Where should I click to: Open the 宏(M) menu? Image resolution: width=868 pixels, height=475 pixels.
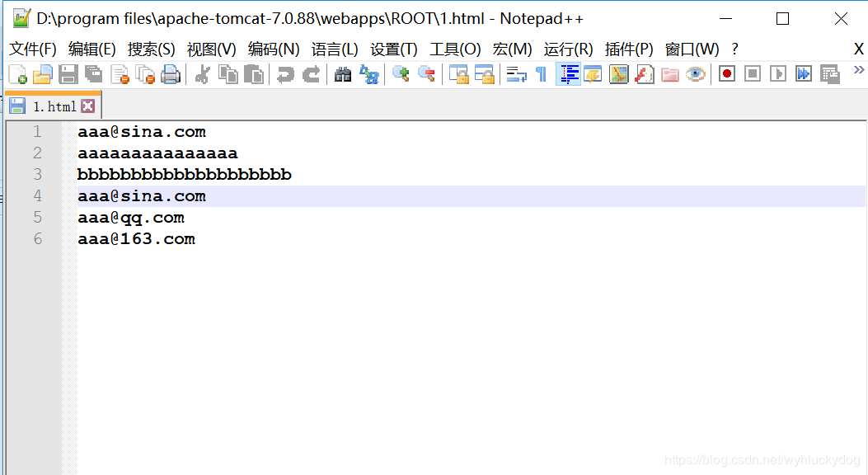click(512, 49)
